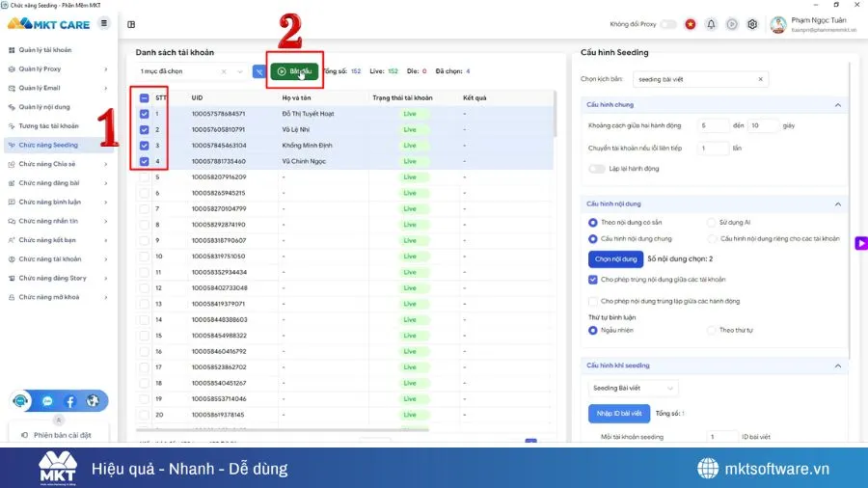Screen dimensions: 868x488
Task: Select UID 100057881735460 cell
Action: click(219, 162)
